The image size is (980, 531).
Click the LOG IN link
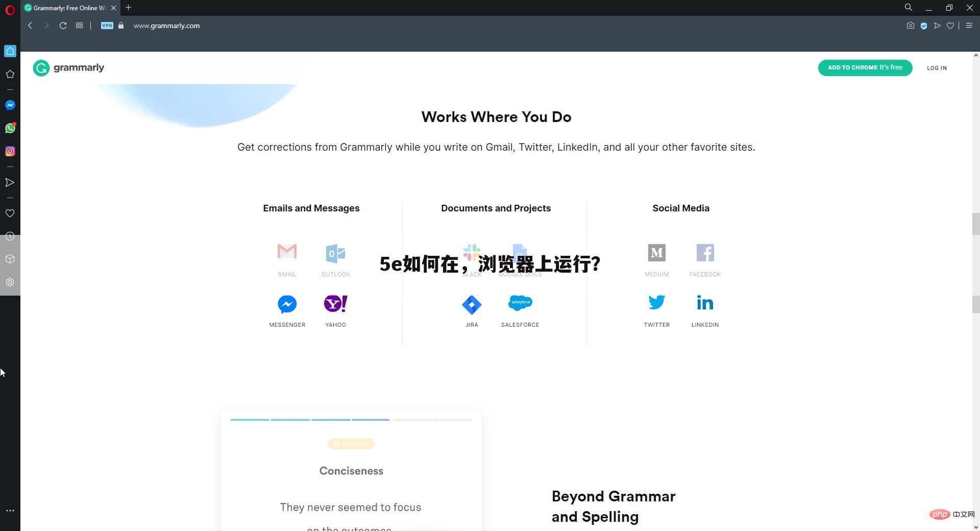937,68
